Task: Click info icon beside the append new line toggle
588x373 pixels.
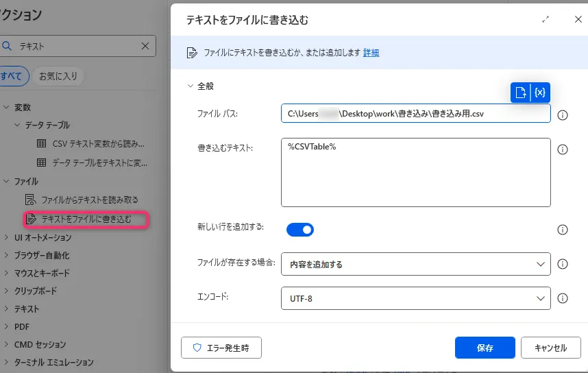Action: (x=563, y=230)
